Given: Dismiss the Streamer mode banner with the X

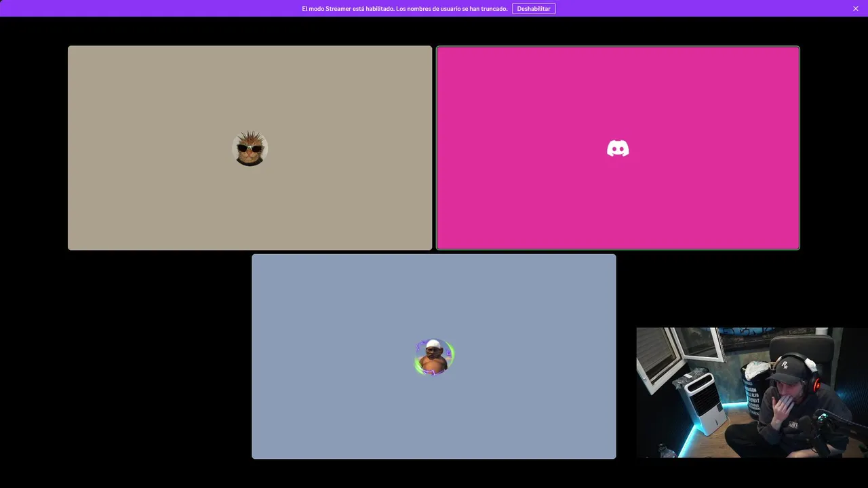Looking at the screenshot, I should (x=856, y=9).
